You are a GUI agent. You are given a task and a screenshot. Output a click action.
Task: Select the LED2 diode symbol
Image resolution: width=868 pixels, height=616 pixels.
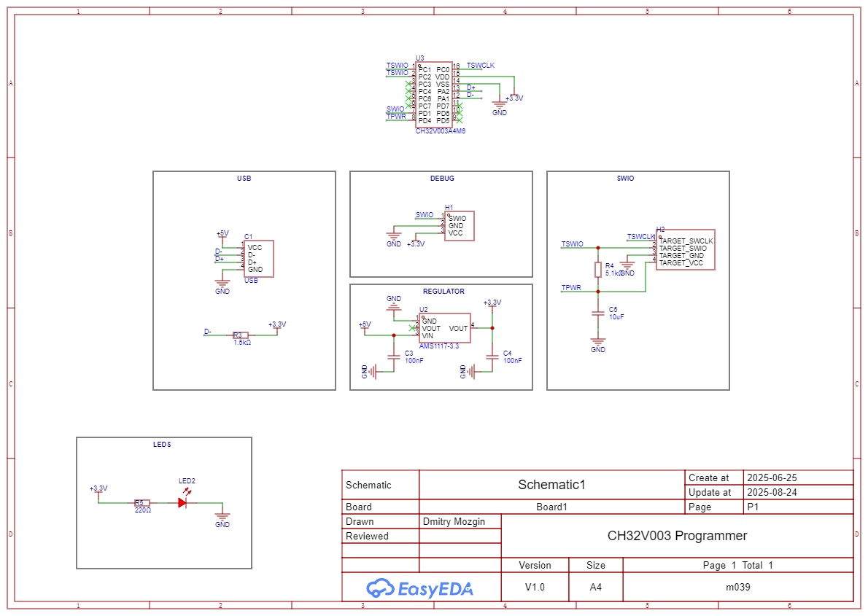tap(183, 502)
